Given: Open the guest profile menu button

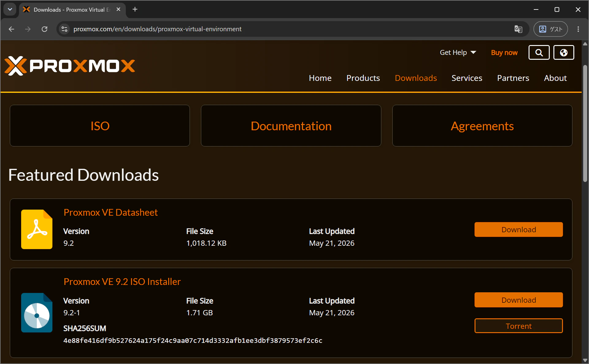Looking at the screenshot, I should 551,29.
